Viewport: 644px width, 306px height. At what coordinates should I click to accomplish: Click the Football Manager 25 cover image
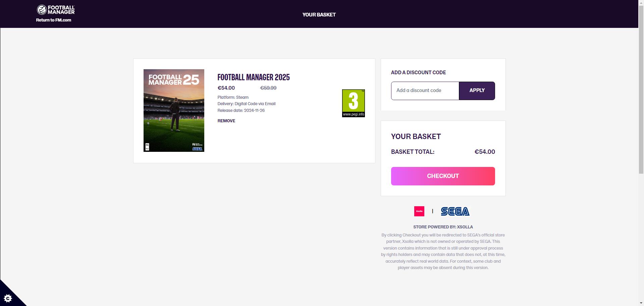click(174, 111)
